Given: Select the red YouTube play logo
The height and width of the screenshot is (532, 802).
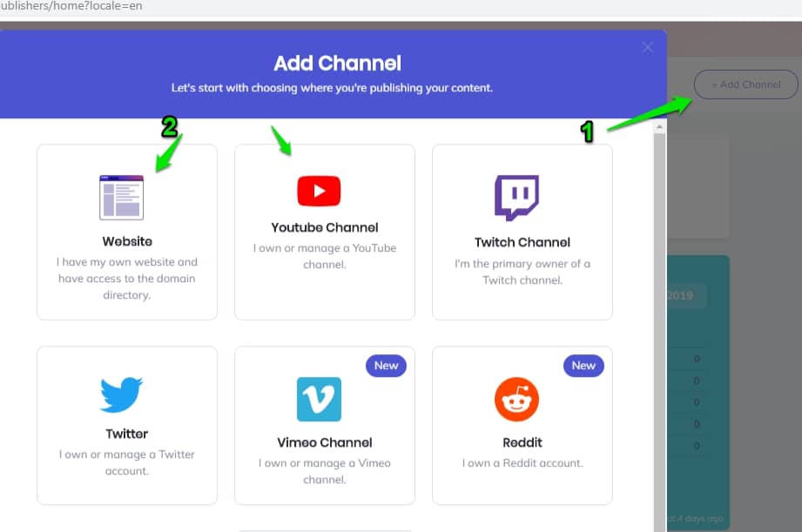Looking at the screenshot, I should pos(319,191).
